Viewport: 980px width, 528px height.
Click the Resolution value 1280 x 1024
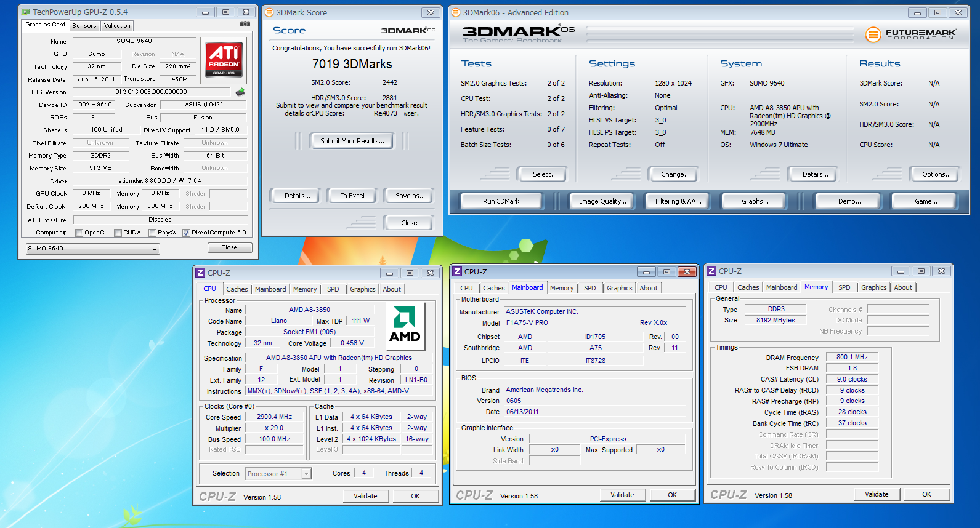[673, 83]
